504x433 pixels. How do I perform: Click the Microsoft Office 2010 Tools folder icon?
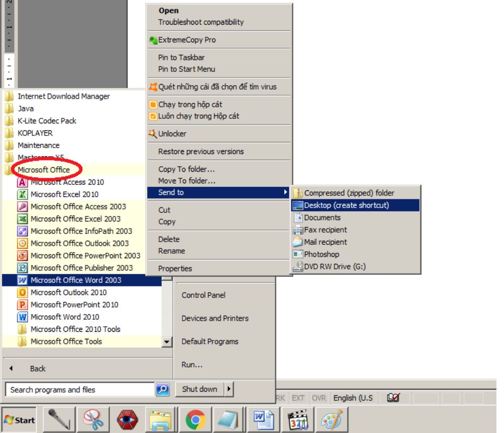coord(22,329)
